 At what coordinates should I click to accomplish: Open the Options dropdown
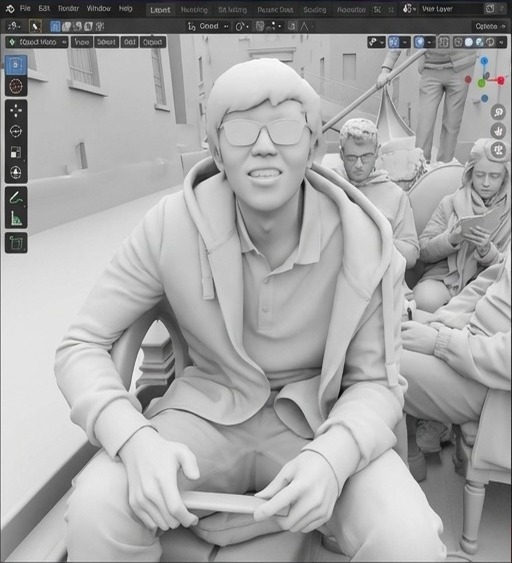coord(489,26)
